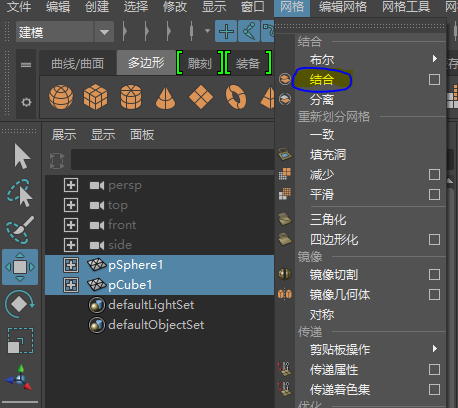The width and height of the screenshot is (458, 408).
Task: Expand the side camera node
Action: pyautogui.click(x=71, y=245)
